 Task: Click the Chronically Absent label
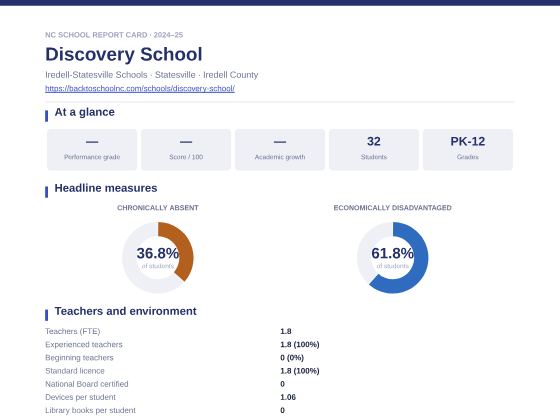158,208
